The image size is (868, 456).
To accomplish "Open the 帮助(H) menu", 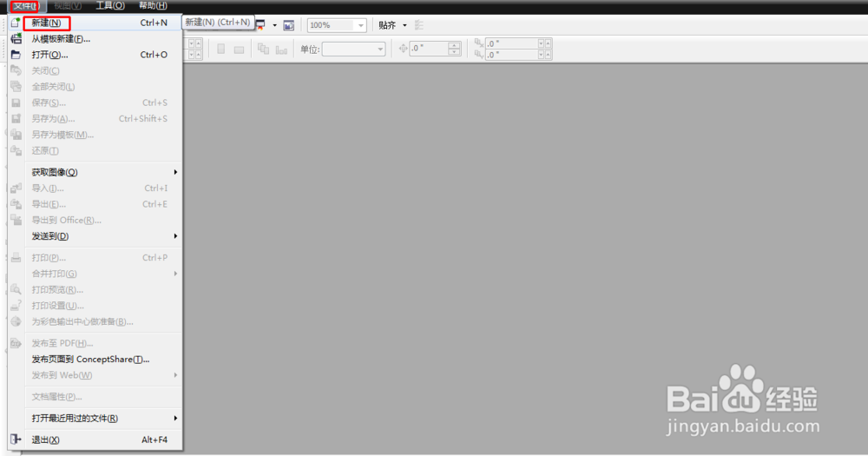I will tap(153, 5).
